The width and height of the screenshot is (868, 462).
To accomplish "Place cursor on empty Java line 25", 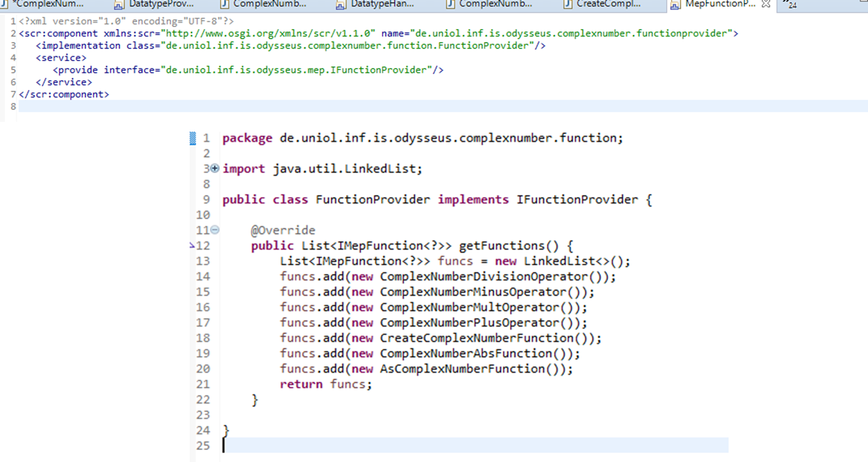I will click(363, 445).
